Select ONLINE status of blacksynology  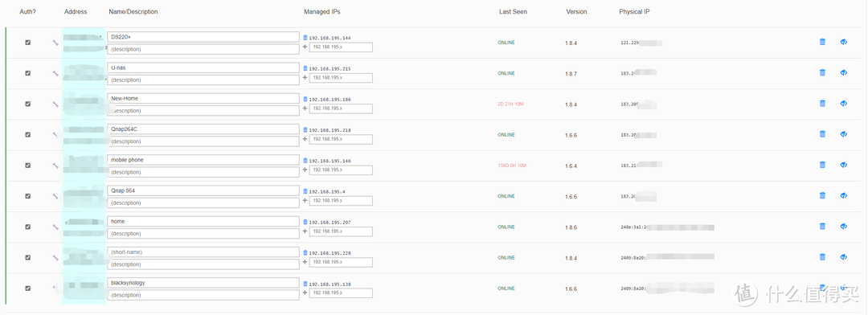[506, 288]
